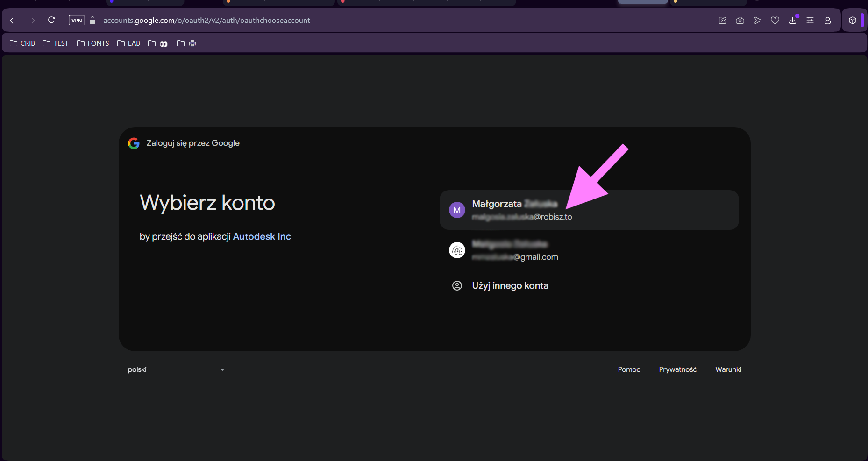
Task: Click the profile account icon in toolbar
Action: pyautogui.click(x=828, y=21)
